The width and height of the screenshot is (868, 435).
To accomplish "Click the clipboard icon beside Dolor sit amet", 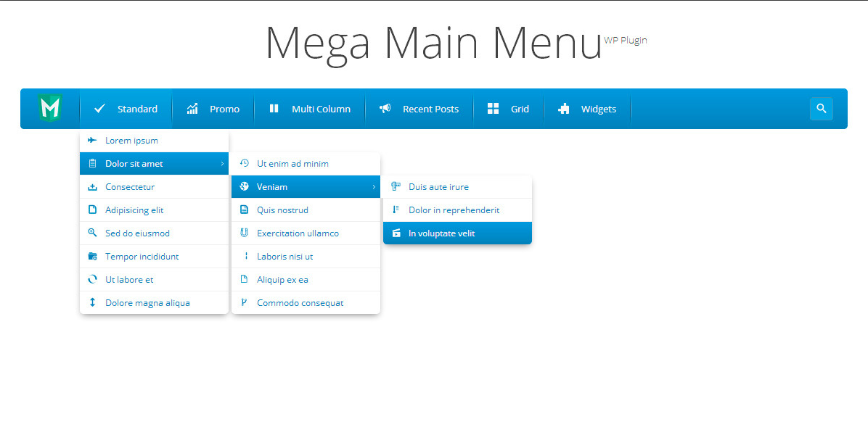I will point(92,164).
